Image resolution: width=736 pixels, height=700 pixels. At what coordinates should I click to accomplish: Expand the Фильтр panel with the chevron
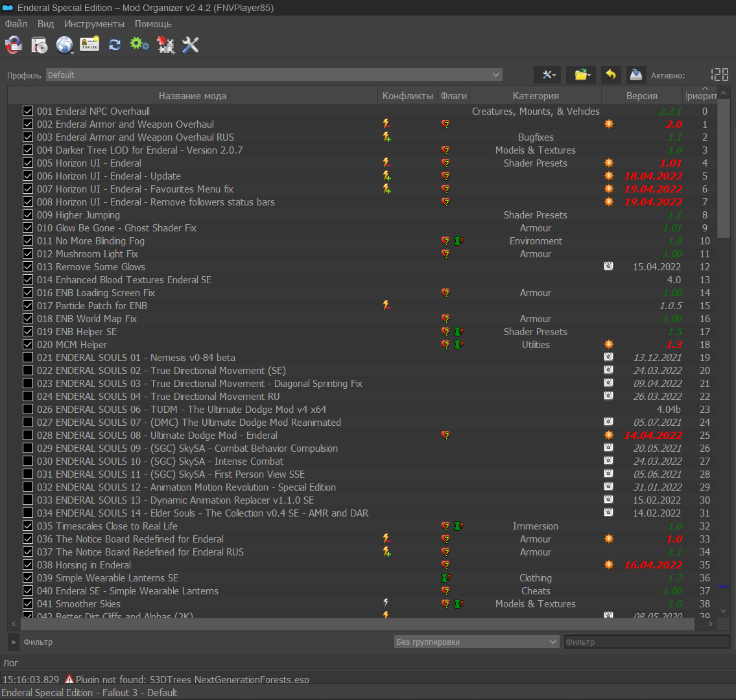point(13,642)
